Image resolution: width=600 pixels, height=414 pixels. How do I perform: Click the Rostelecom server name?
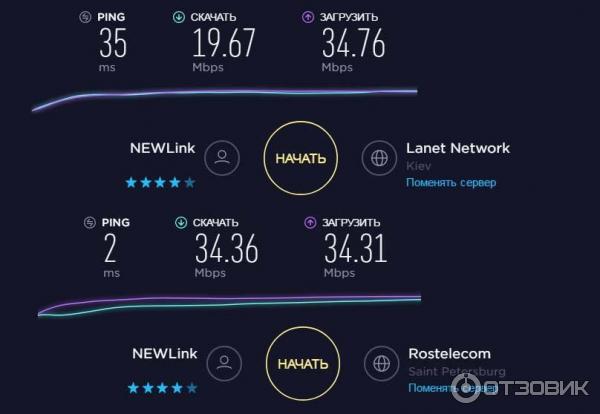450,354
